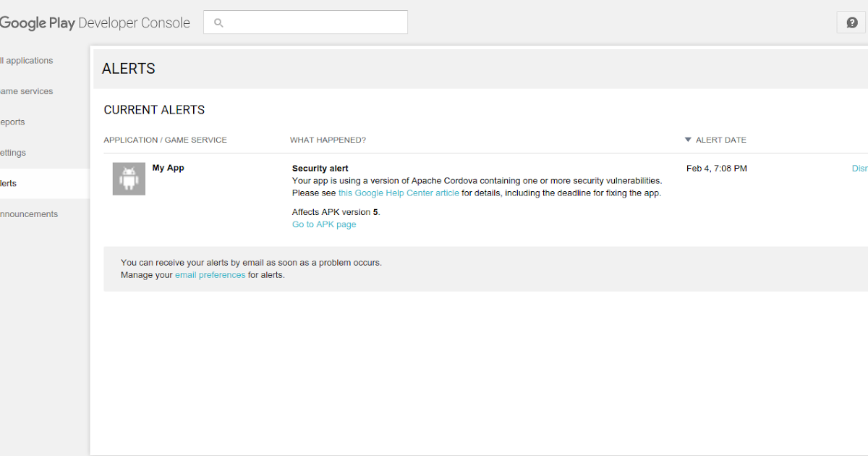
Task: Click Go to APK page link
Action: (x=324, y=224)
